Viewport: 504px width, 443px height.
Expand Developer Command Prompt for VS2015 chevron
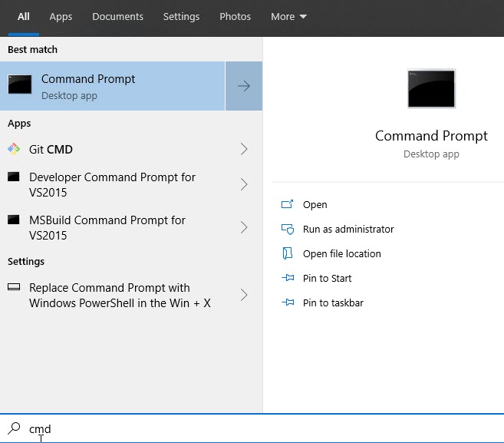tap(244, 184)
